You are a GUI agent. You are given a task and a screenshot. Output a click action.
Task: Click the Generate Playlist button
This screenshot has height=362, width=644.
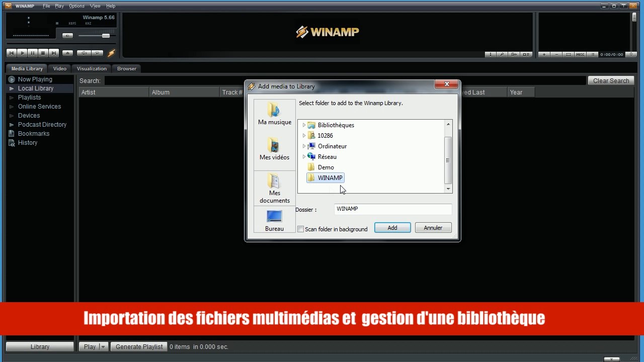139,347
